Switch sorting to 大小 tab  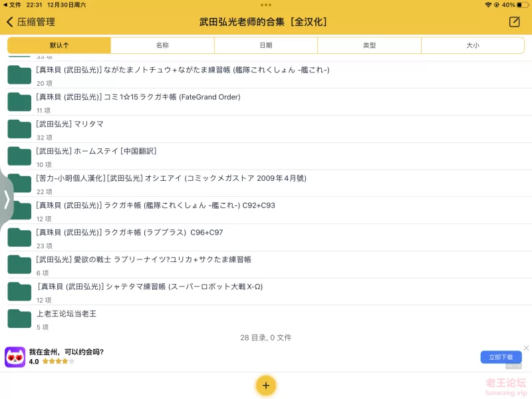pos(473,45)
